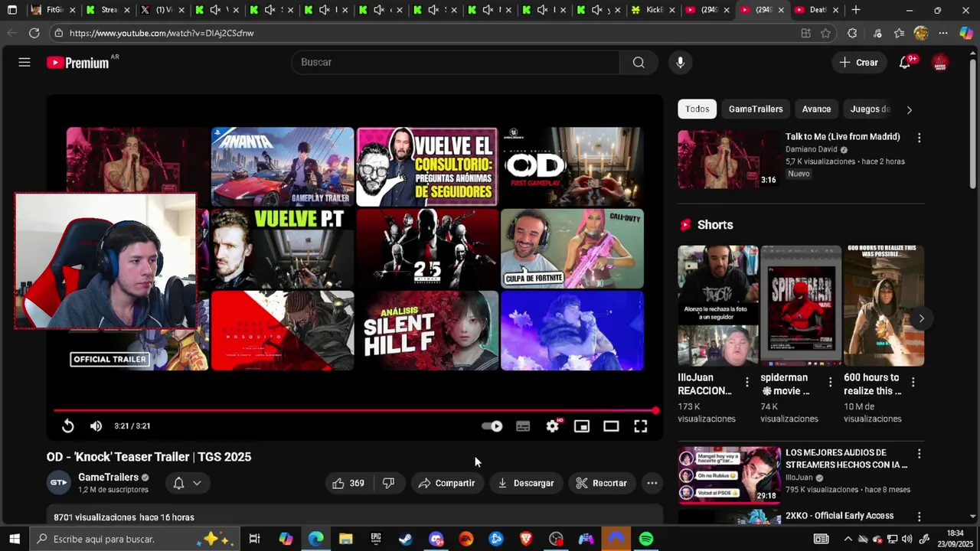This screenshot has width=980, height=551.
Task: Select the Avance filter chip
Action: 816,109
